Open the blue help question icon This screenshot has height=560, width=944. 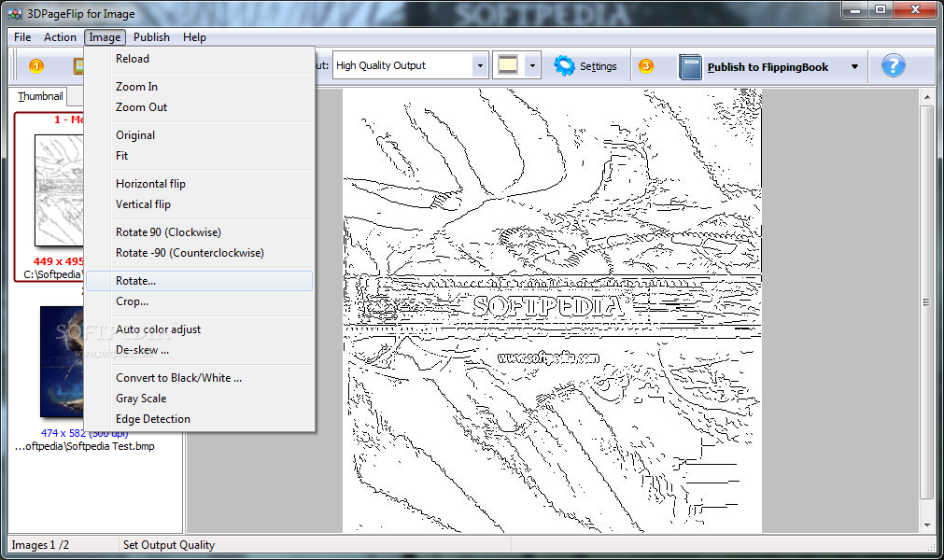(x=893, y=65)
